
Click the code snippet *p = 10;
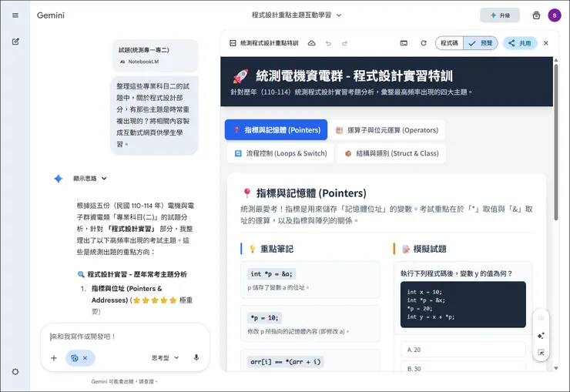click(x=264, y=318)
